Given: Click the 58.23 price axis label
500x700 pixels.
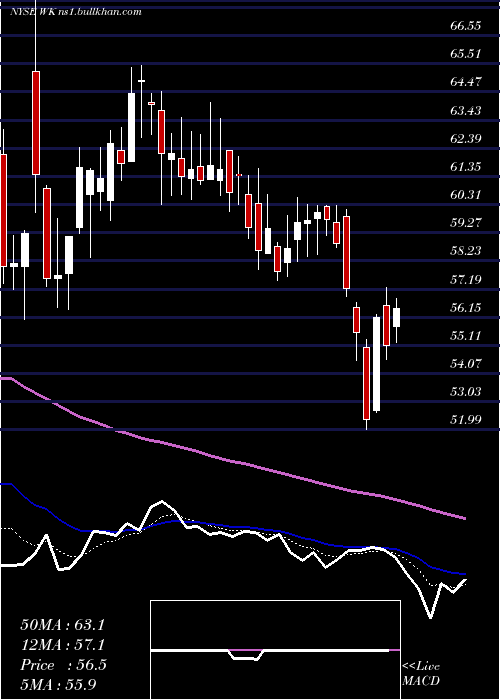Looking at the screenshot, I should pos(466,251).
